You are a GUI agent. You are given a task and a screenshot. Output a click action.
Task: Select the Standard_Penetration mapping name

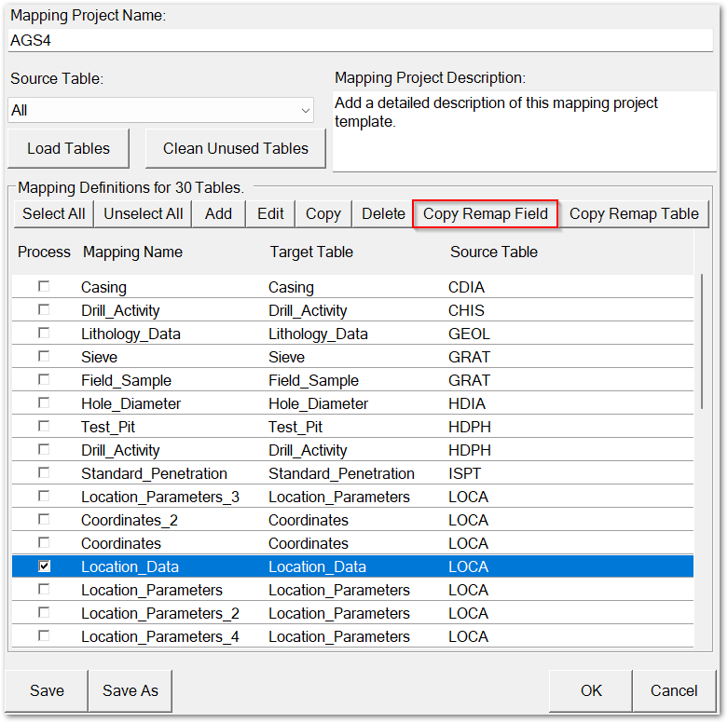click(154, 474)
